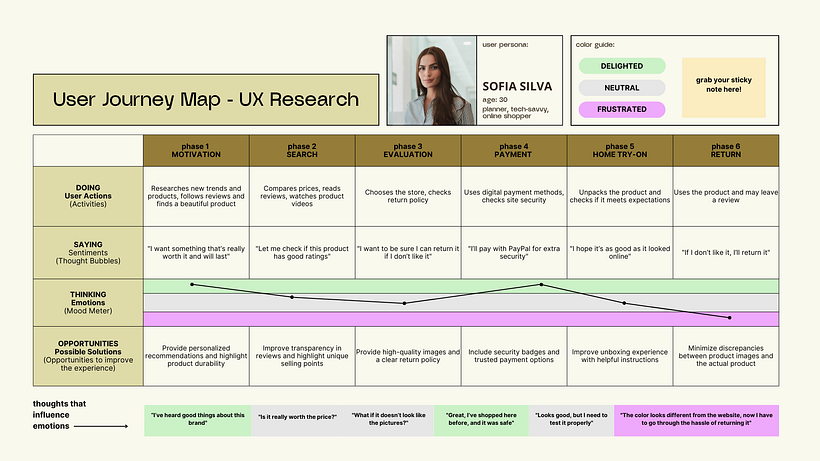Select the Sofia Silva persona photo
The image size is (820, 461).
pyautogui.click(x=432, y=80)
